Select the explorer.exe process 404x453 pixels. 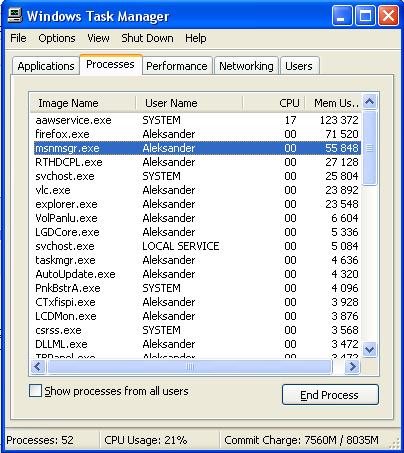pos(197,204)
